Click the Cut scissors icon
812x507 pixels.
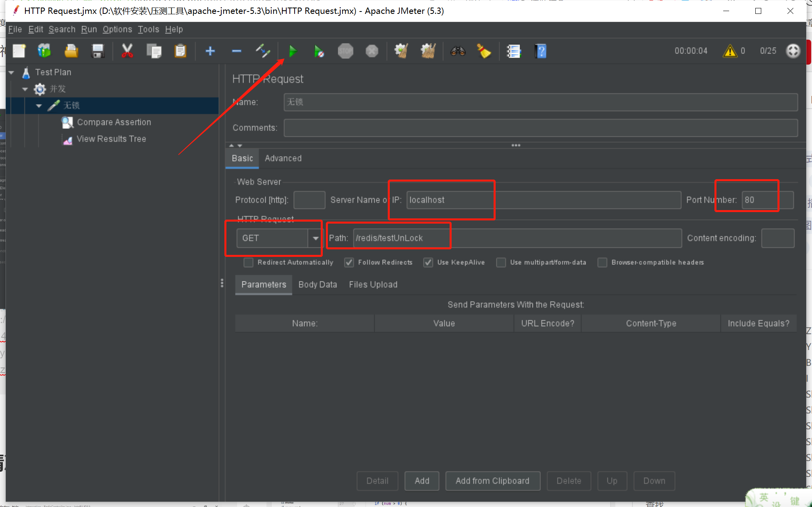click(127, 51)
